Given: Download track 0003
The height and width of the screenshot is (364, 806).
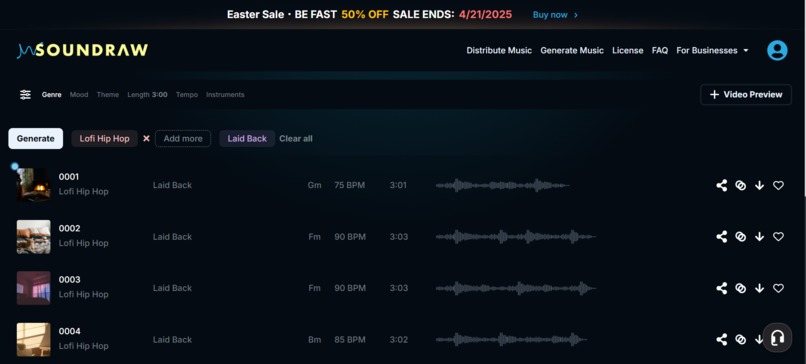Looking at the screenshot, I should (759, 288).
